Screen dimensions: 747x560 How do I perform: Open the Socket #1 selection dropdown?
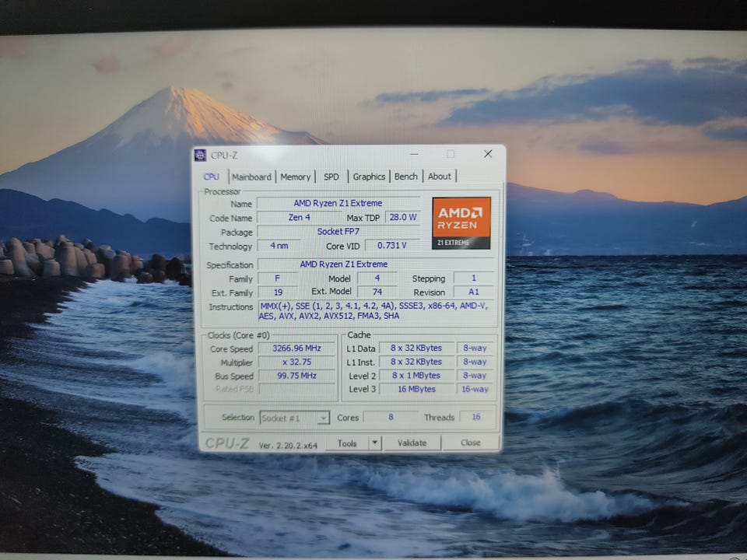[x=294, y=418]
